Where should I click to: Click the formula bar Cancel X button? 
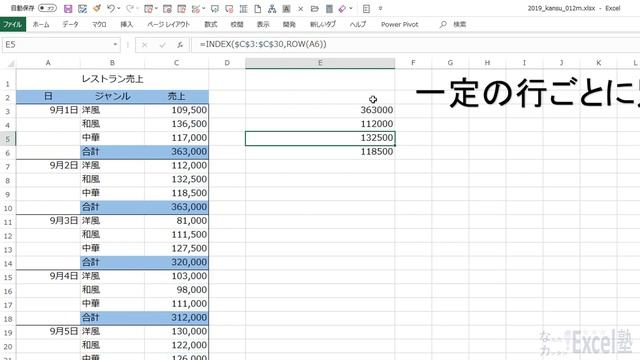pos(144,45)
